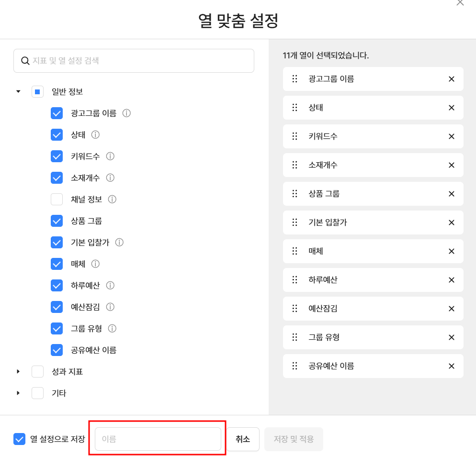Screen dimensions: 476x456
Task: Click the info icon beside 하루예산
Action: point(110,286)
